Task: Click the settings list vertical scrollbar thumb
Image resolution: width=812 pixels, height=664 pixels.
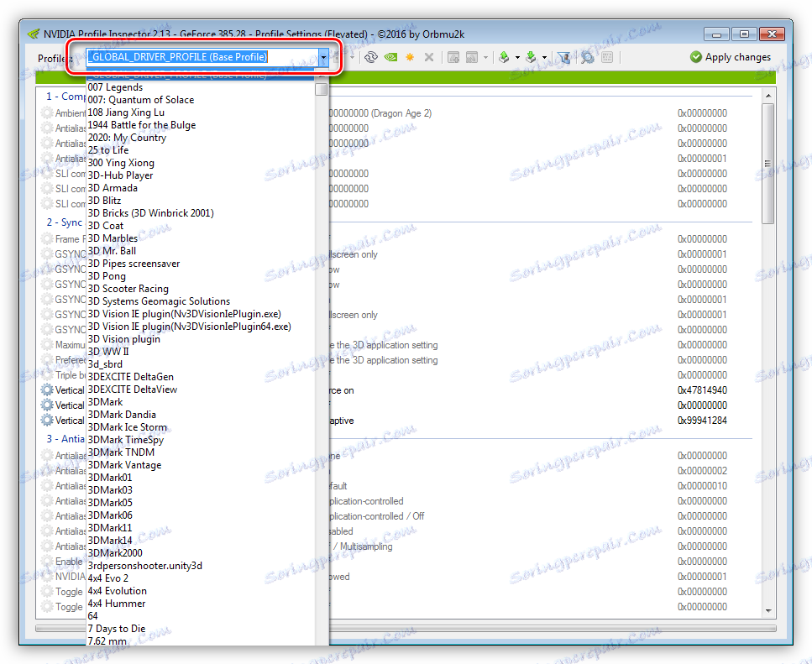Action: (x=768, y=164)
